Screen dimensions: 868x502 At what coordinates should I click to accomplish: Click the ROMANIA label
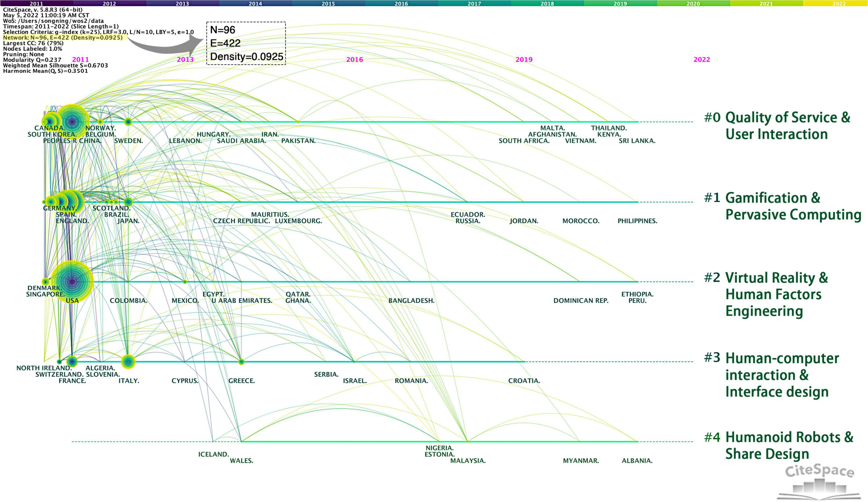pos(411,381)
